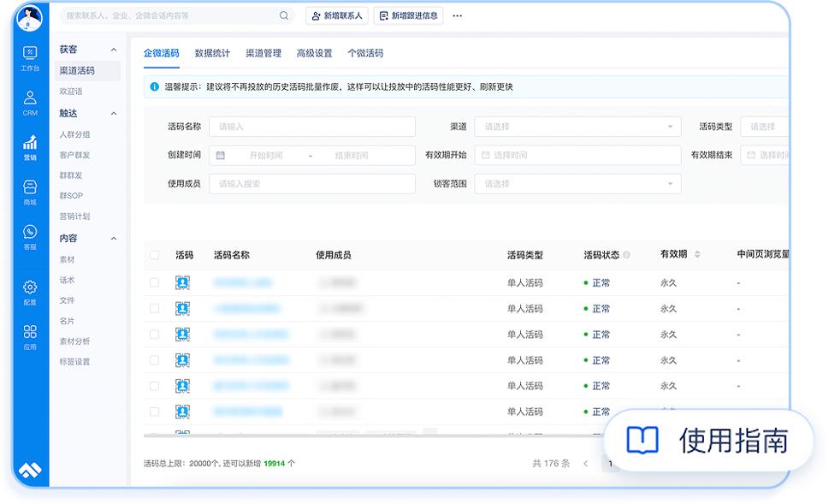Check the first row checkbox in the table
Image resolution: width=829 pixels, height=504 pixels.
pos(154,282)
